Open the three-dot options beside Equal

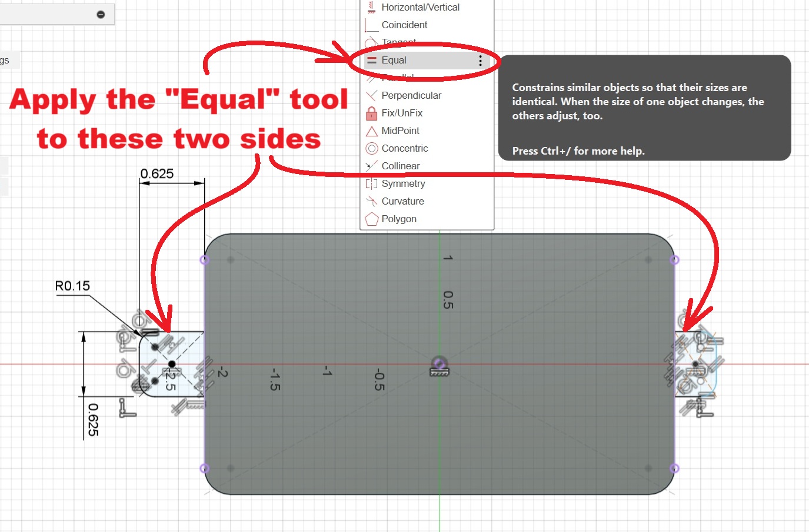480,61
